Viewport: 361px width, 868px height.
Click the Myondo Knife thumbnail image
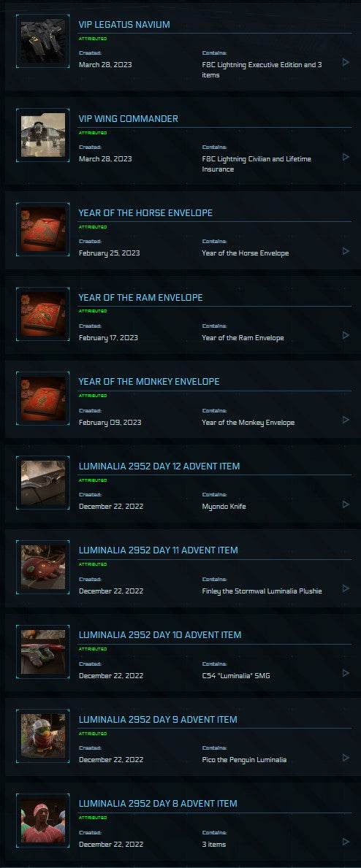[x=43, y=483]
